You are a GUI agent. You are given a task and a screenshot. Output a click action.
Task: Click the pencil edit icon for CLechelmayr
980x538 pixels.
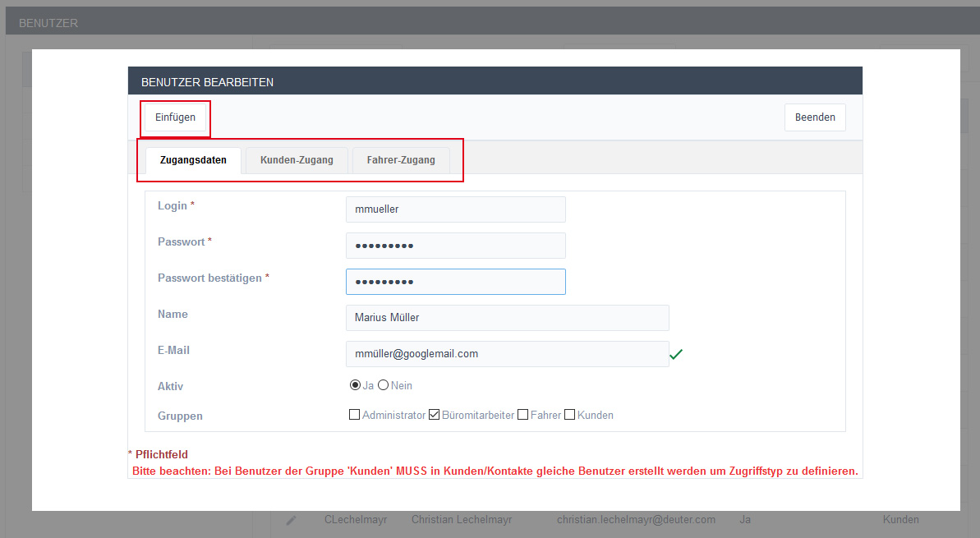coord(291,520)
